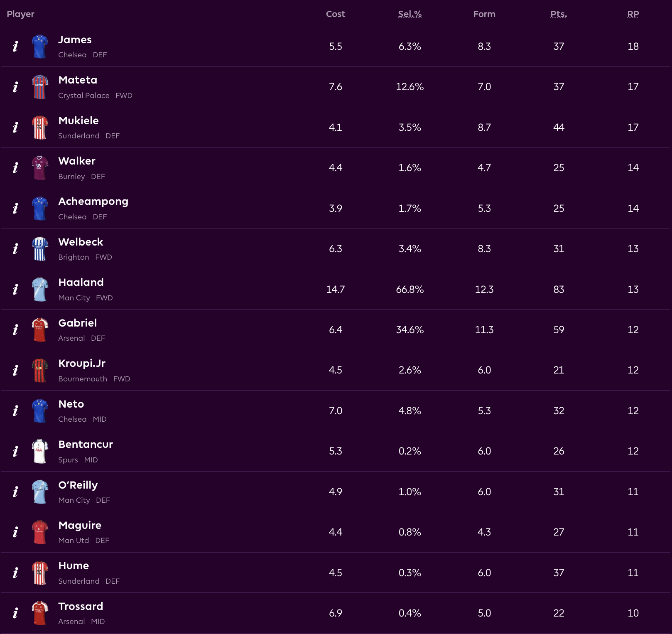Open Gabriel's info icon
This screenshot has height=634, width=672.
click(x=15, y=330)
